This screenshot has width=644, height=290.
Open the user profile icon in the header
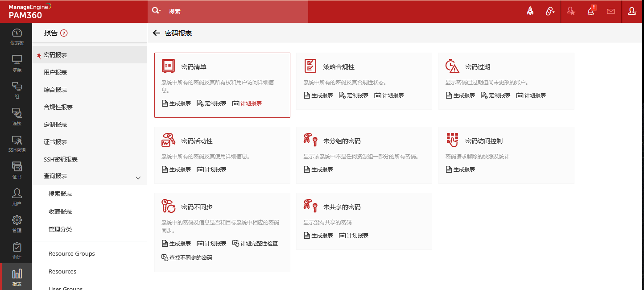(632, 12)
